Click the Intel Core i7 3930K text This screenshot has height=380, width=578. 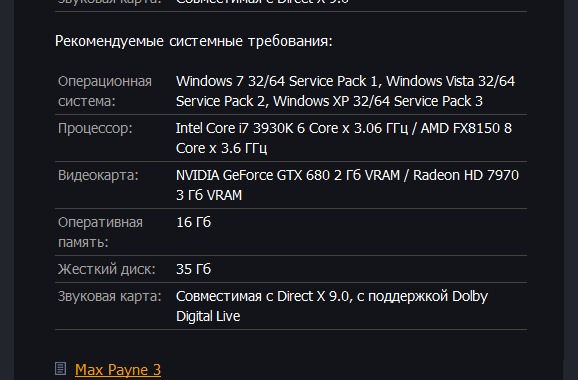(x=235, y=128)
